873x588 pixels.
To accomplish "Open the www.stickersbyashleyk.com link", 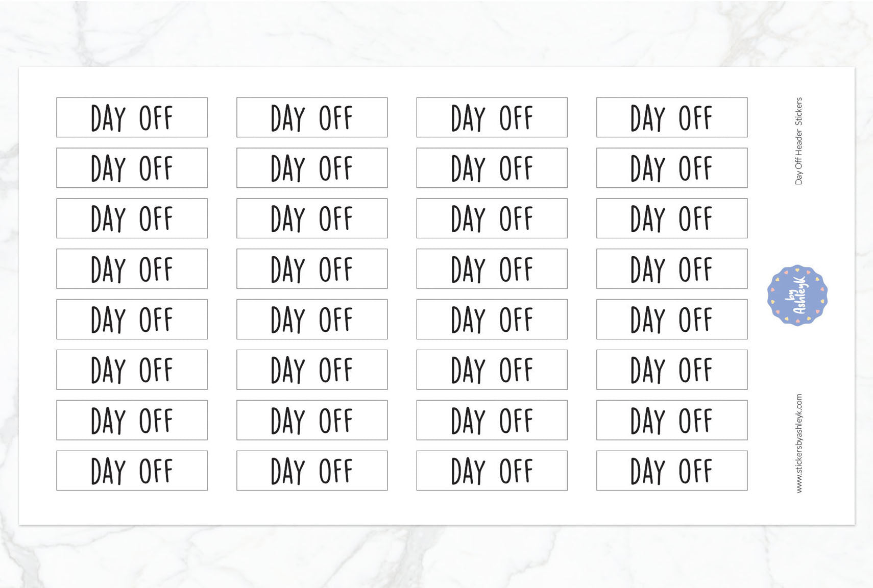I will tap(799, 443).
